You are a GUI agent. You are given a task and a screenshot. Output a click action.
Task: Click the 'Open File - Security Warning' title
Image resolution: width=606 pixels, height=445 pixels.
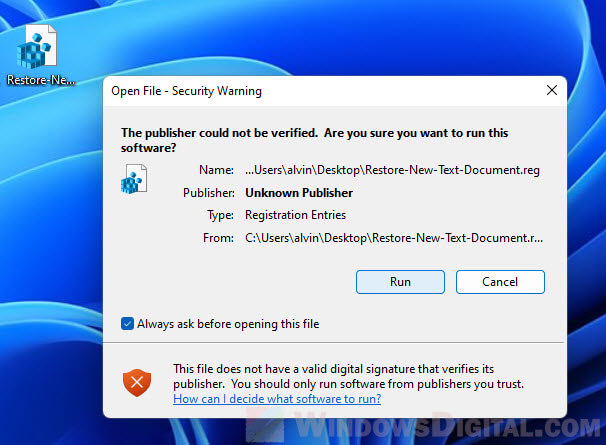point(186,91)
